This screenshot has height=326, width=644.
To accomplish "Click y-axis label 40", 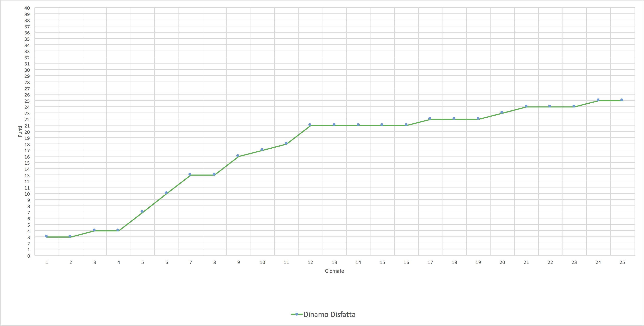I will click(27, 8).
